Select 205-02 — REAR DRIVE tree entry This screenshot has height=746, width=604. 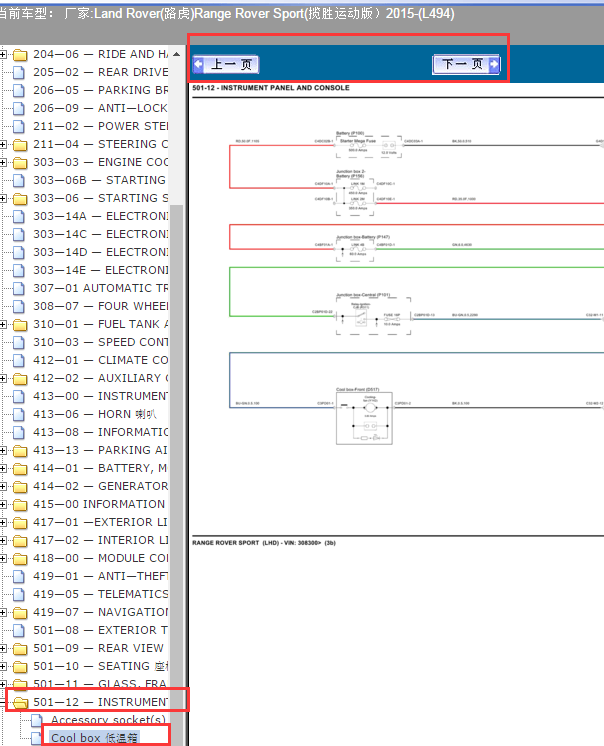pos(100,72)
